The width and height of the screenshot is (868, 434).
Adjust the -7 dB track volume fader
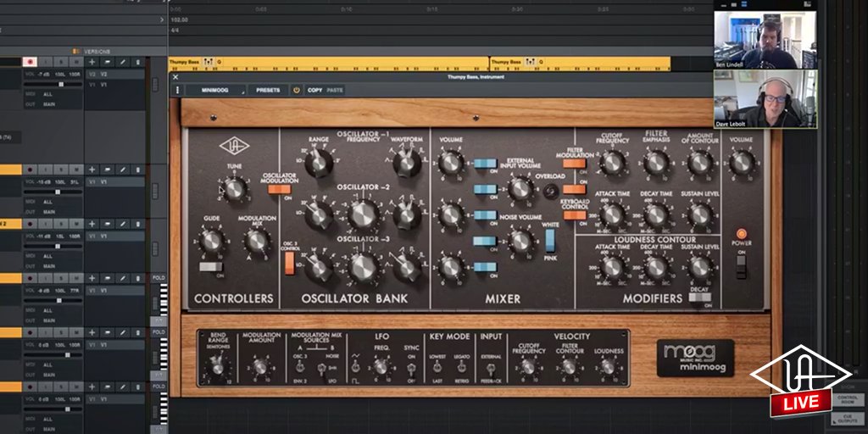pyautogui.click(x=61, y=84)
